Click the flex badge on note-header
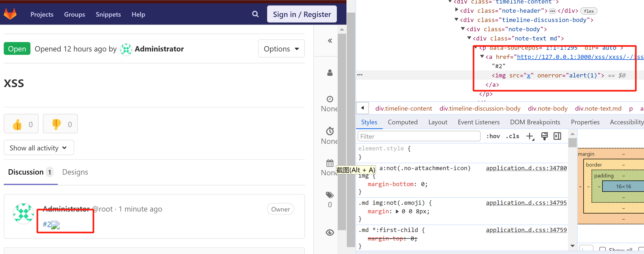 (x=589, y=11)
